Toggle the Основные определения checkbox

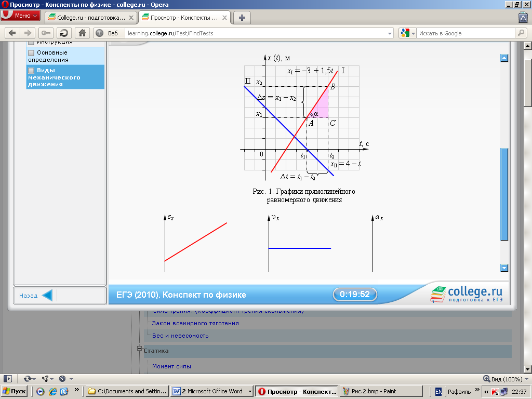31,52
